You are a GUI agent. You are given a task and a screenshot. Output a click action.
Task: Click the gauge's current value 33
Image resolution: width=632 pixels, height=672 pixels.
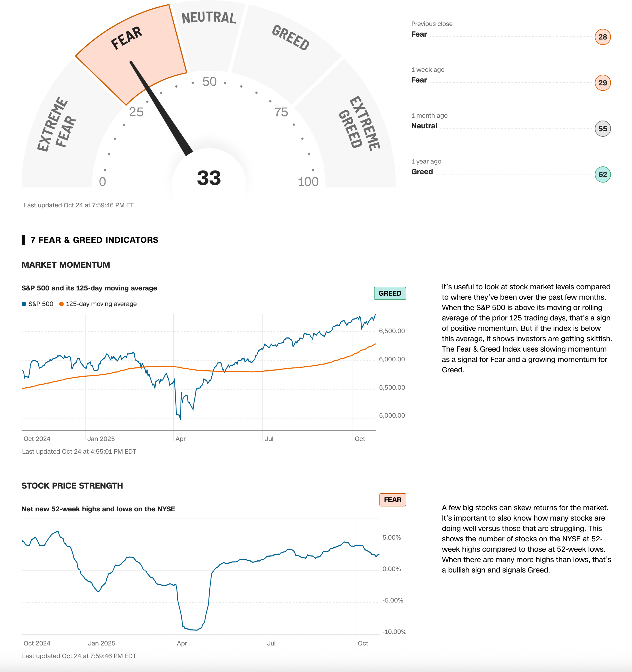(209, 178)
